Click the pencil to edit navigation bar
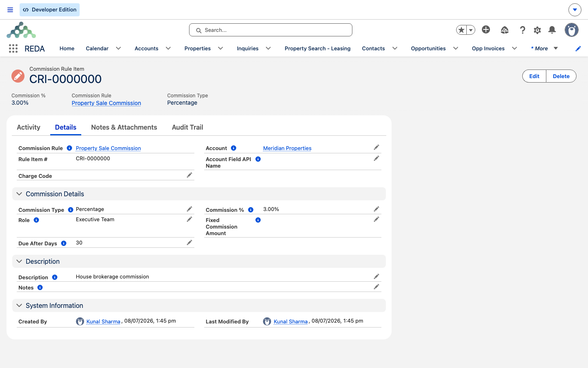Screen dimensions: 588x368 (x=578, y=48)
